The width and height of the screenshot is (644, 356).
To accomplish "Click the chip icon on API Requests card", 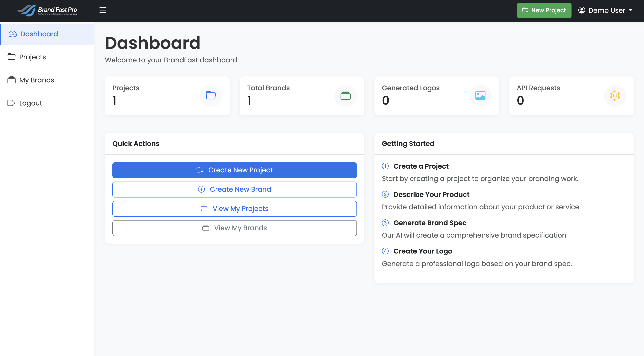I will [x=615, y=96].
